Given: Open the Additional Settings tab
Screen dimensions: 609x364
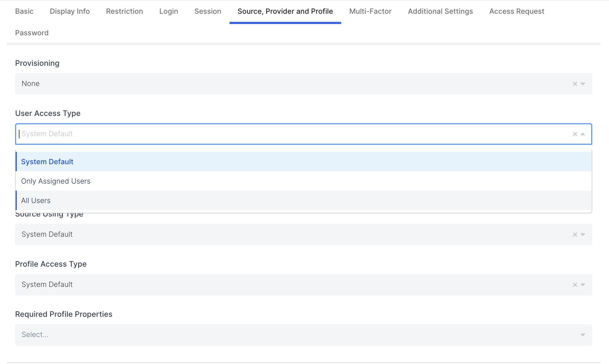Looking at the screenshot, I should 440,11.
